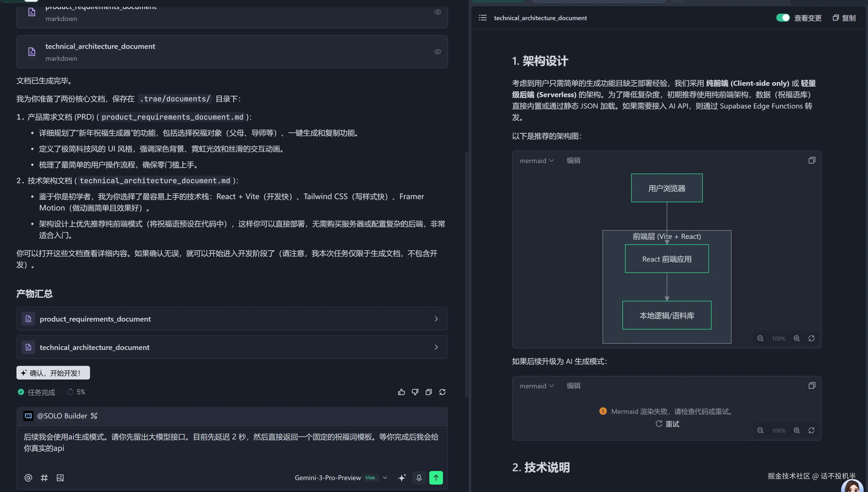Click the @ mention icon in chat input
Viewport: 868px width, 492px height.
coord(28,478)
